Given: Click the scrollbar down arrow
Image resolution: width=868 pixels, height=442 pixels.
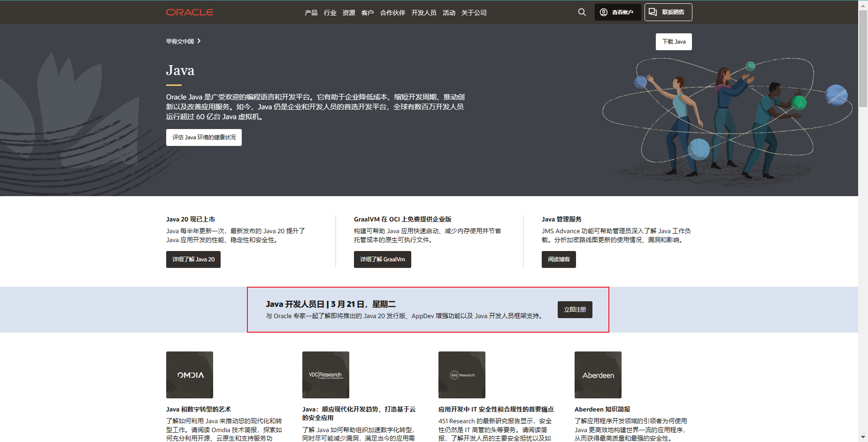Looking at the screenshot, I should pos(863,437).
